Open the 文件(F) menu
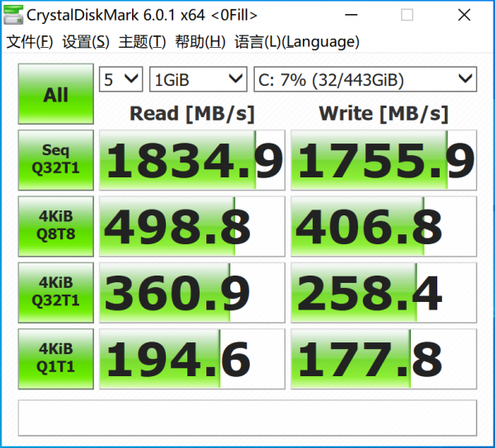 click(30, 42)
